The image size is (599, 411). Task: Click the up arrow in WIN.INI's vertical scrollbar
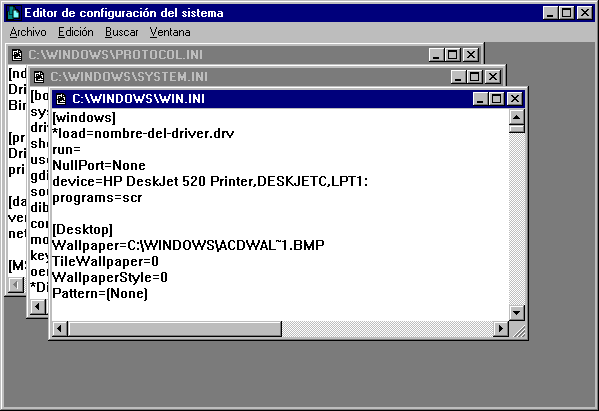517,117
